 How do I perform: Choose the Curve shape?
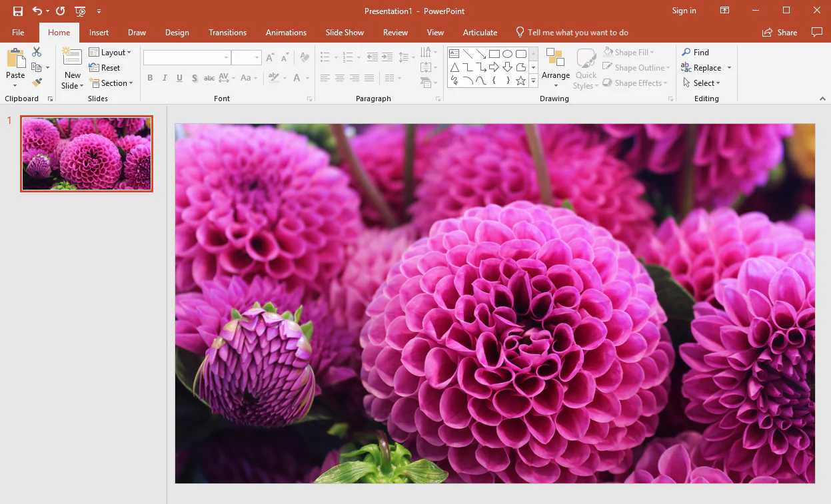click(481, 81)
